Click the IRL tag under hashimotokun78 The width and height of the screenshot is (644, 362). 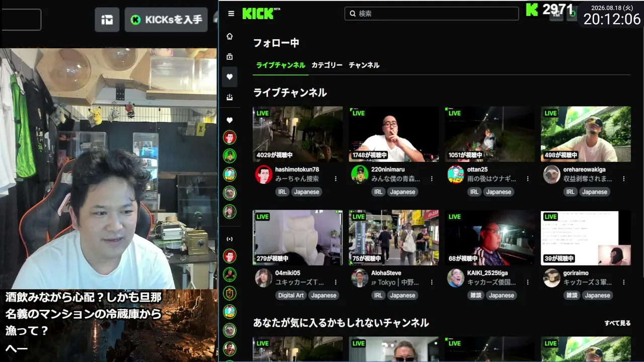click(x=282, y=192)
